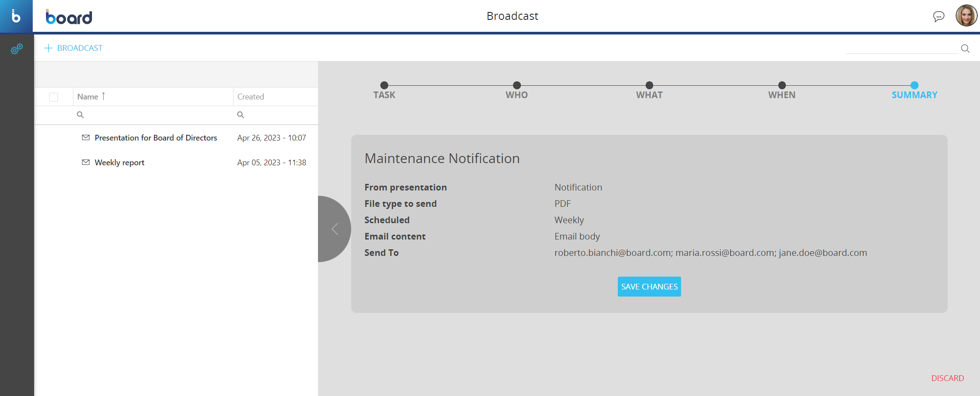Click the Board 'b' home icon

point(16,16)
